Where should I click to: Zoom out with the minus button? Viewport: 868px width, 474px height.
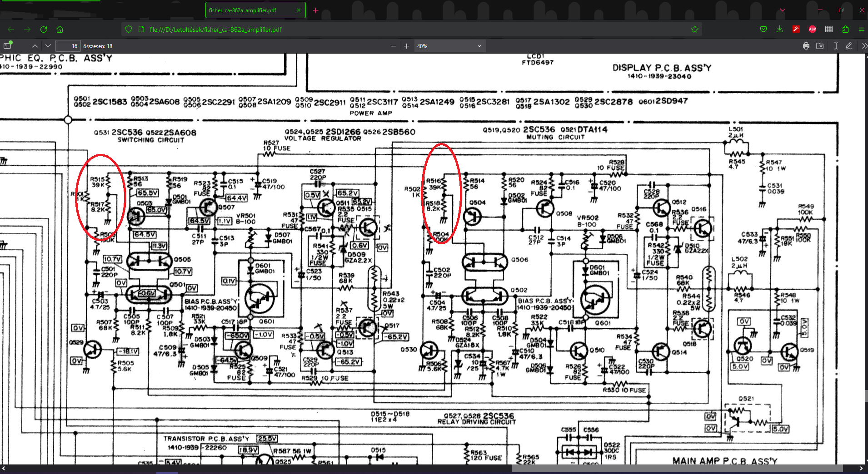click(x=394, y=46)
